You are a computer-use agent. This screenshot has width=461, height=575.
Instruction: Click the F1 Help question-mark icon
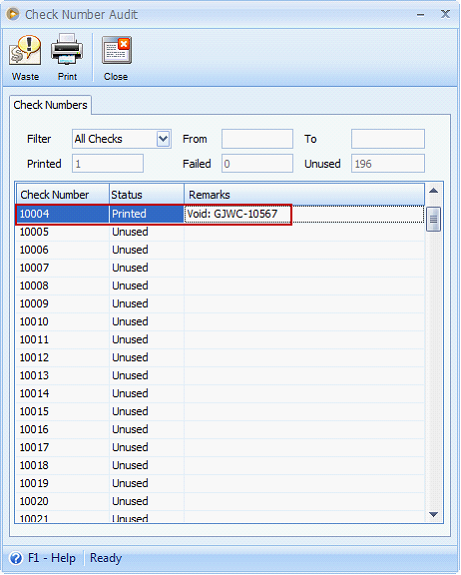[x=16, y=558]
